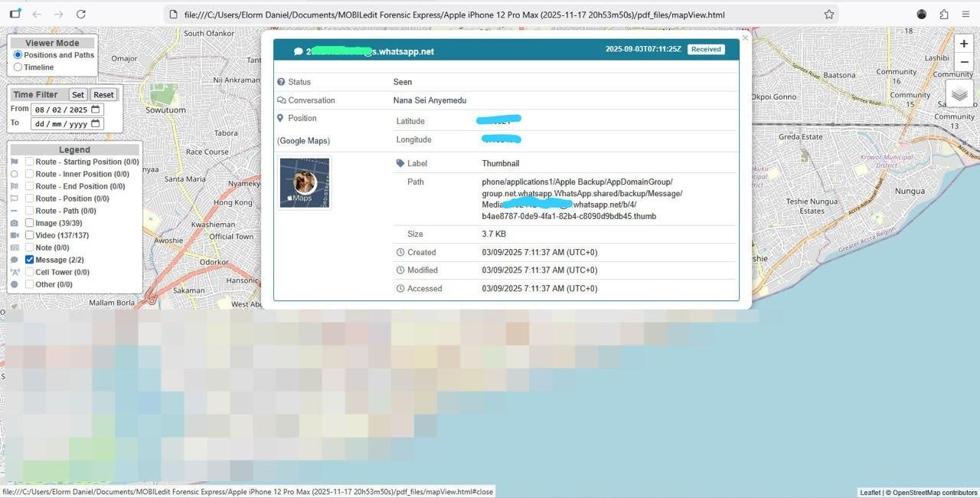Click the Set time filter button
This screenshot has height=498, width=980.
point(78,95)
